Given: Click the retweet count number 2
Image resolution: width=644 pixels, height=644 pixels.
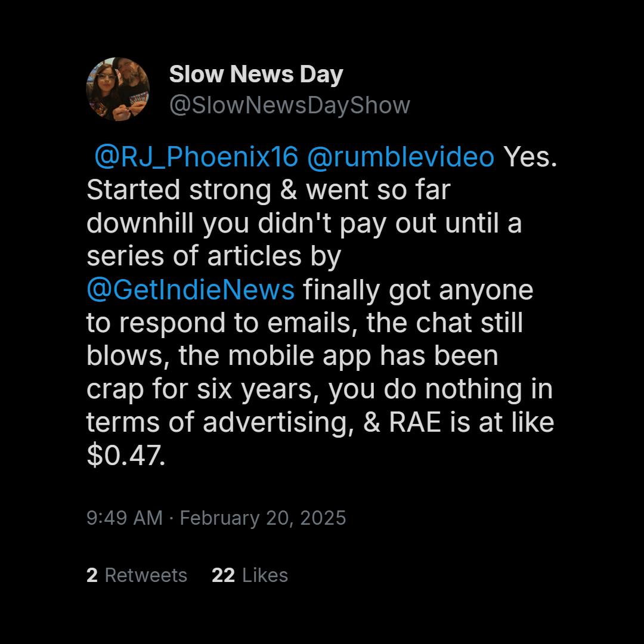Looking at the screenshot, I should point(92,575).
